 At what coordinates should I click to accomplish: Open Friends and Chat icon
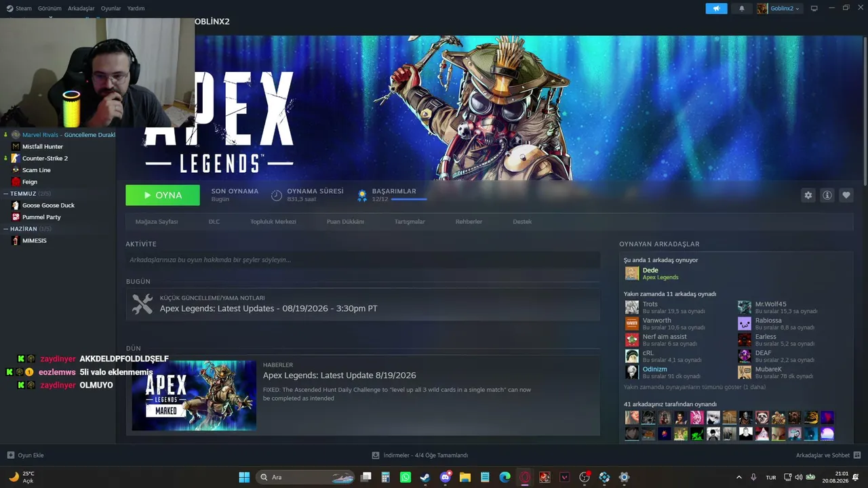point(857,455)
